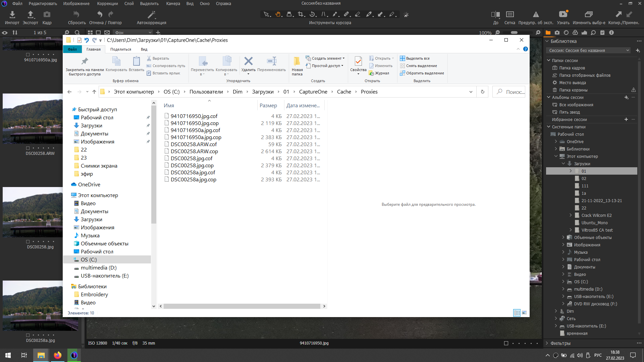Select the Pan hand cursor tool
This screenshot has width=644, height=362.
pos(278,14)
